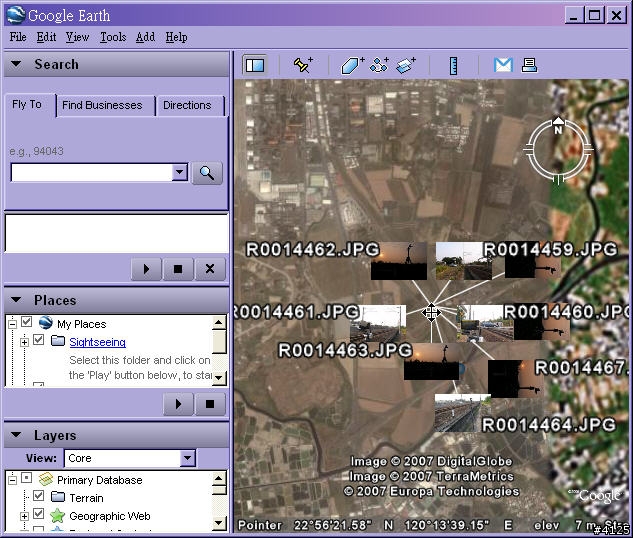Toggle the sidebar panel icon

[x=255, y=65]
